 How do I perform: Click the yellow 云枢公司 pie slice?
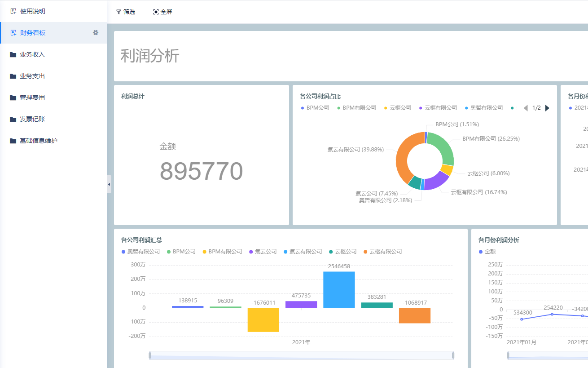(x=447, y=170)
